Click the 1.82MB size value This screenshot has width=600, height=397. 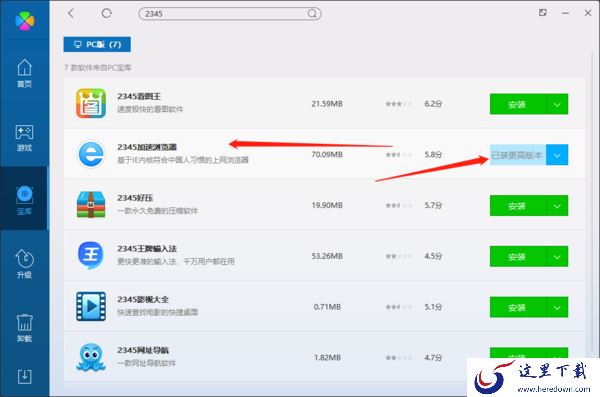click(327, 358)
